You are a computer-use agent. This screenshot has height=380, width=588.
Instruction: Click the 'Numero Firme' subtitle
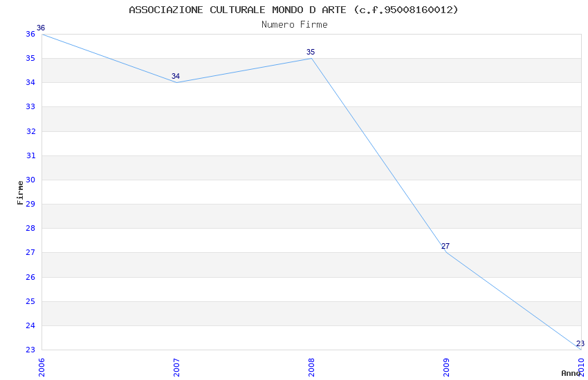[x=295, y=25]
